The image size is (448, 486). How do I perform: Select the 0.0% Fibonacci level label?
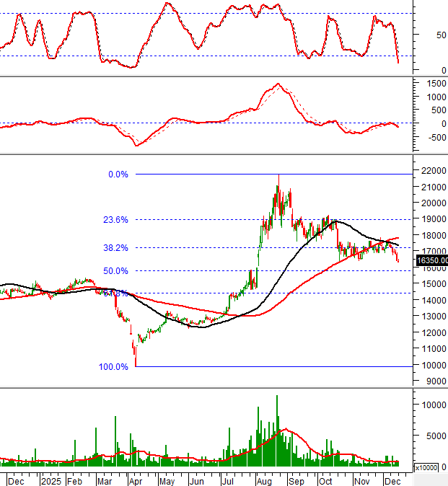point(118,174)
